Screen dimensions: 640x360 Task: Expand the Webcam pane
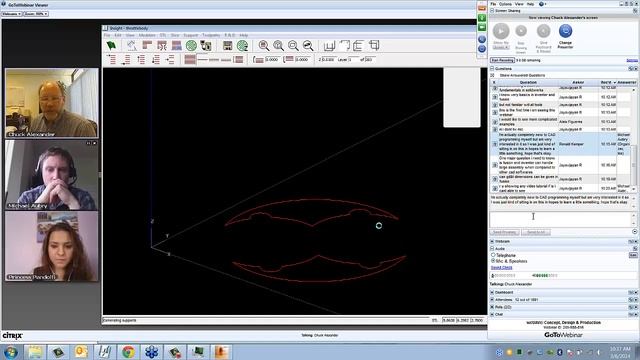pyautogui.click(x=492, y=242)
